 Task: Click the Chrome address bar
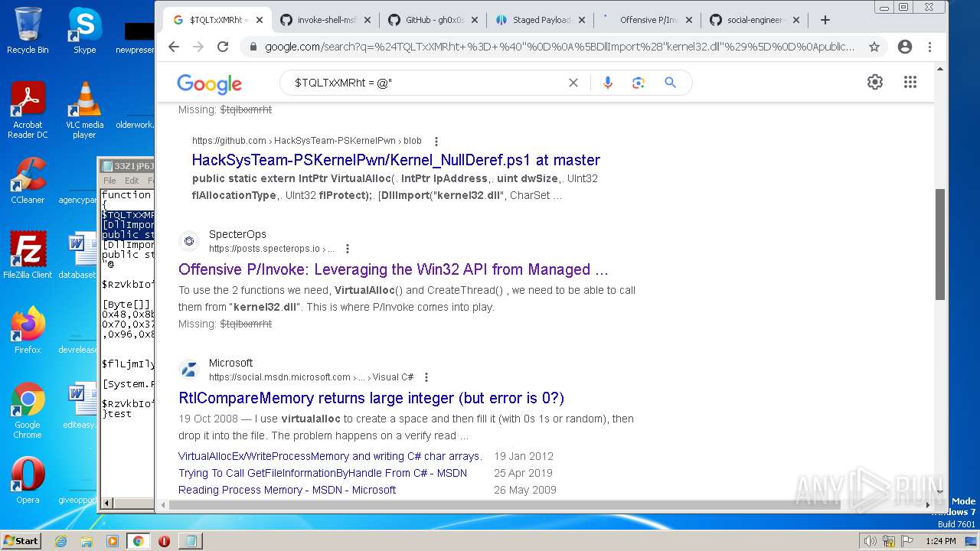click(x=559, y=47)
